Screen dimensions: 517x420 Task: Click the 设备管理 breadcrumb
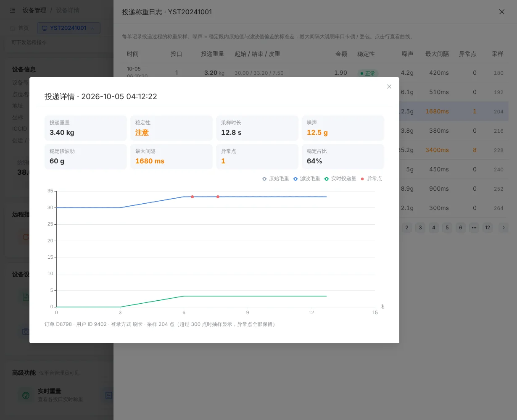(34, 10)
